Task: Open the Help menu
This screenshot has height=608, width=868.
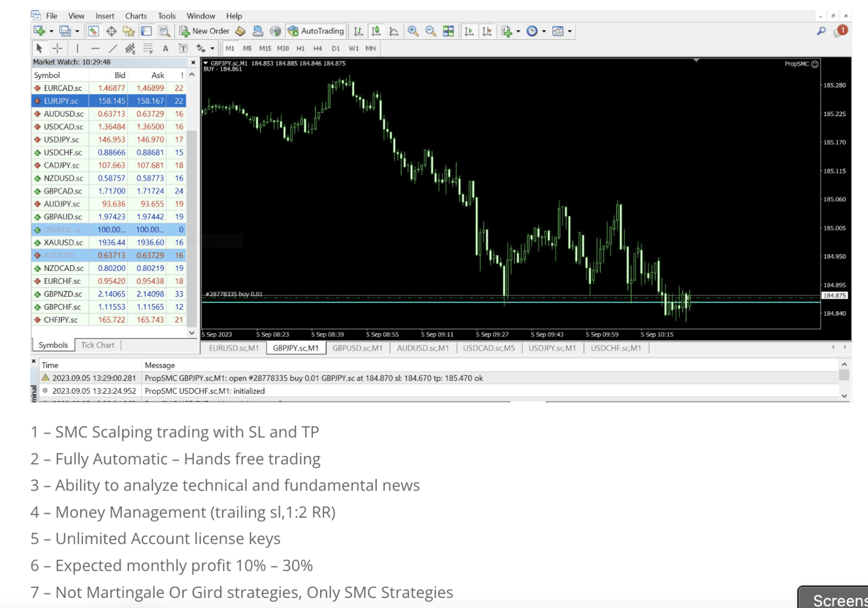Action: (x=234, y=16)
